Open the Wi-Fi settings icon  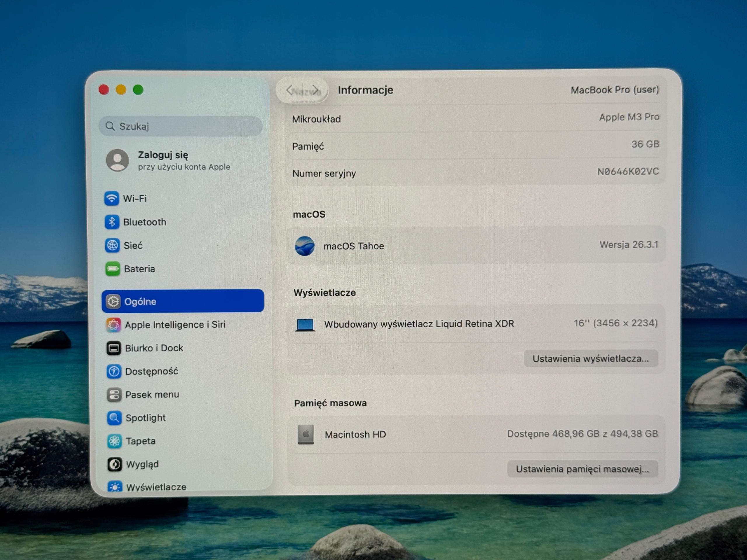click(111, 198)
